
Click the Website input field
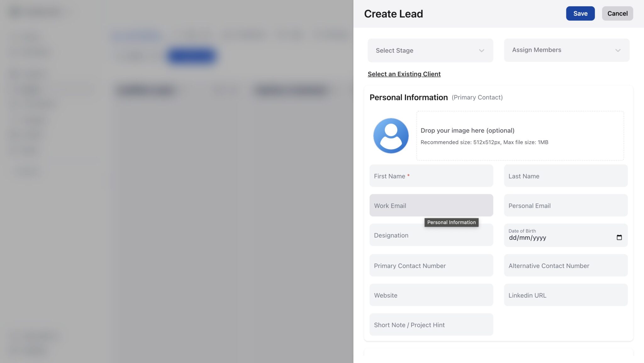[x=431, y=295]
